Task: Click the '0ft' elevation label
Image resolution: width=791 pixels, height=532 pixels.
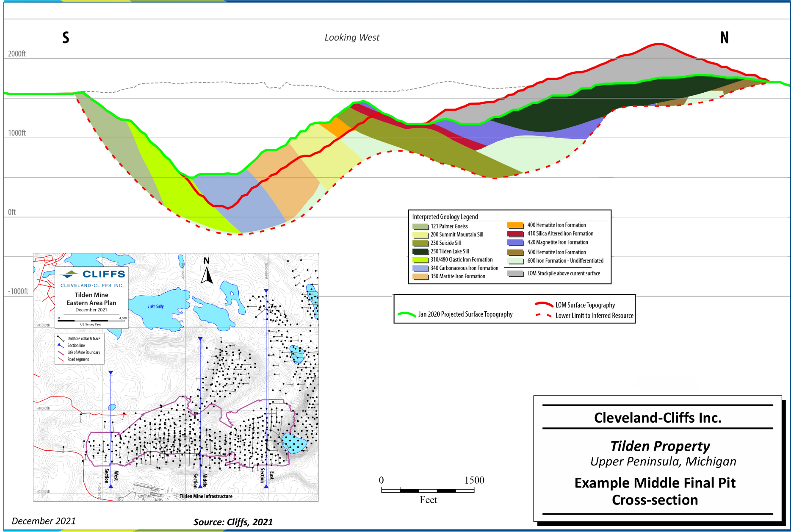Action: point(12,212)
